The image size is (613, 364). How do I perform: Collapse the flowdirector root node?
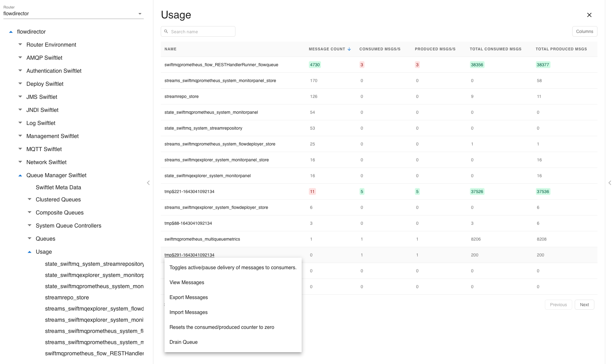(x=11, y=32)
